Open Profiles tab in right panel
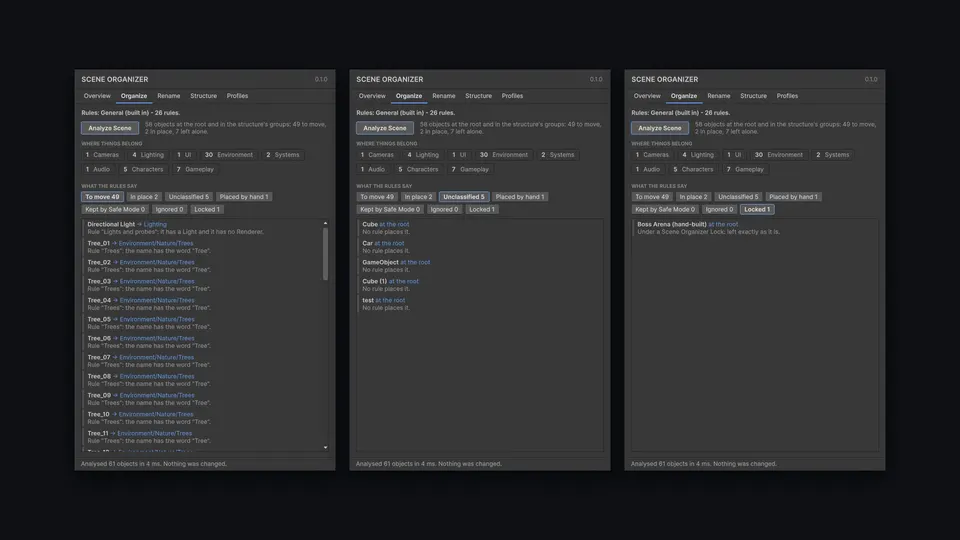Viewport: 960px width, 540px height. click(x=787, y=96)
